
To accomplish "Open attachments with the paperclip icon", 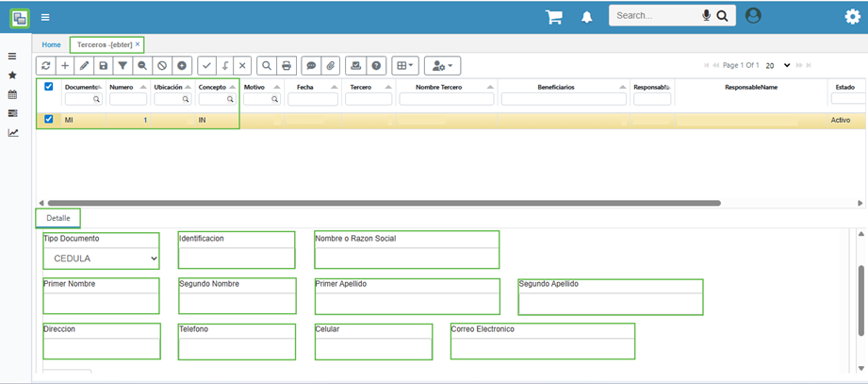I will click(x=330, y=66).
